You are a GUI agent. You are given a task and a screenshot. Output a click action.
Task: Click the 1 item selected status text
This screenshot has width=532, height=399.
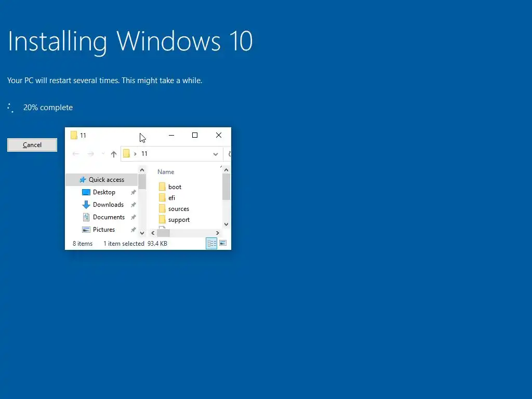tap(124, 244)
